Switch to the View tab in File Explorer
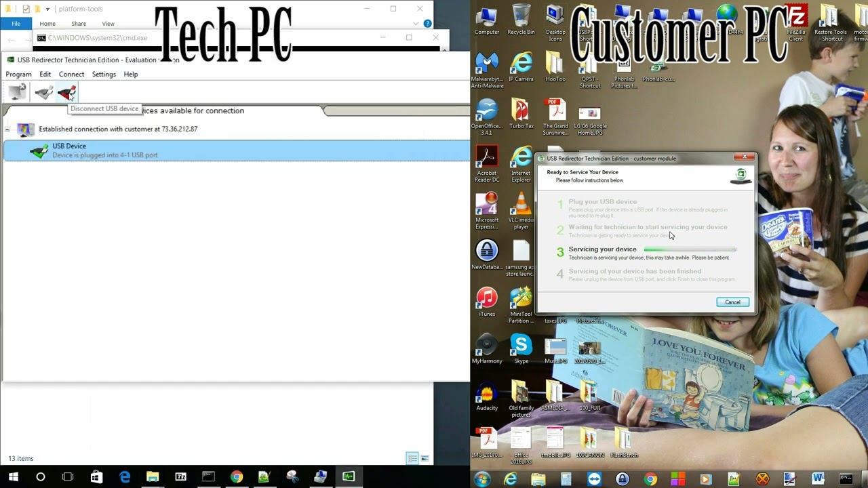This screenshot has width=868, height=488. (x=108, y=24)
